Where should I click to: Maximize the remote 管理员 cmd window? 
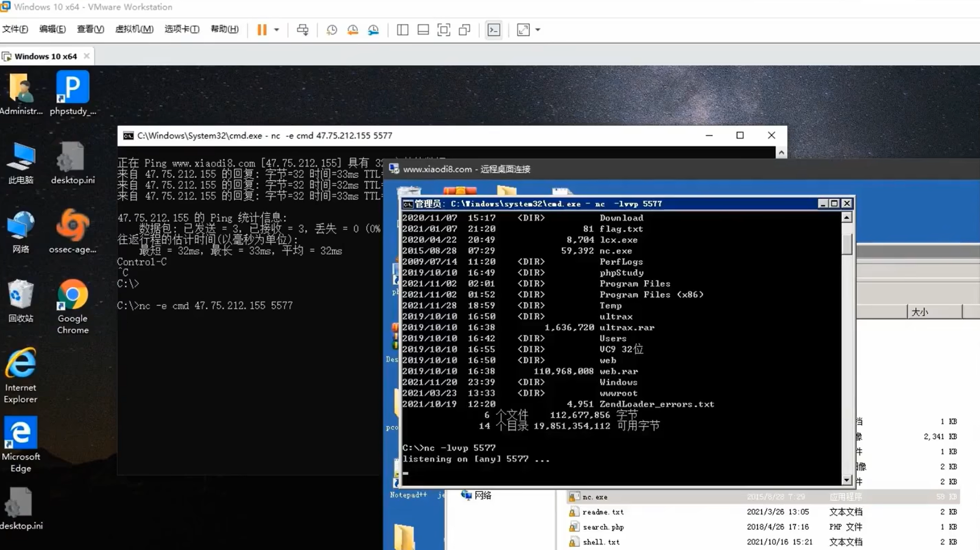coord(834,204)
